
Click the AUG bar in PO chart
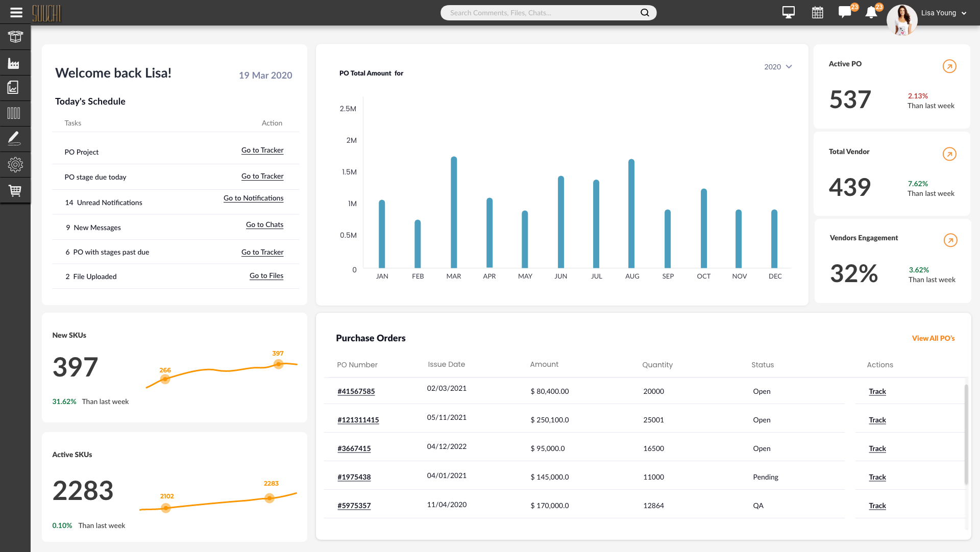pos(631,214)
